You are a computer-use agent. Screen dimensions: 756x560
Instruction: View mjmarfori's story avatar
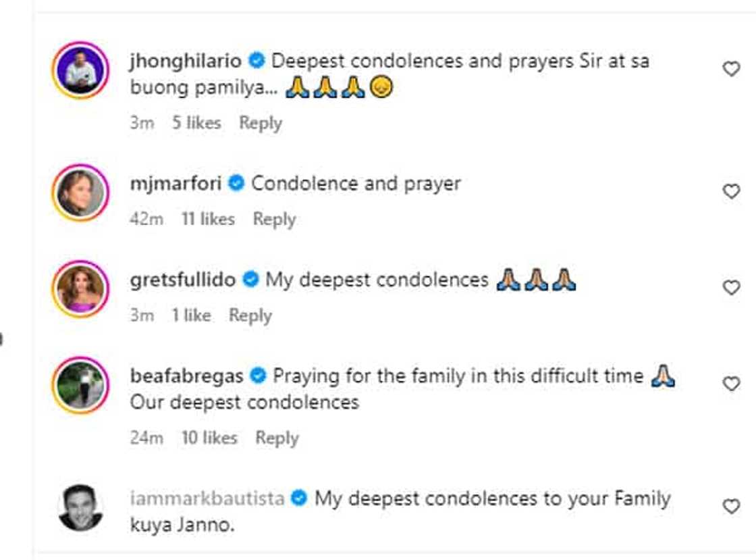pos(80,193)
